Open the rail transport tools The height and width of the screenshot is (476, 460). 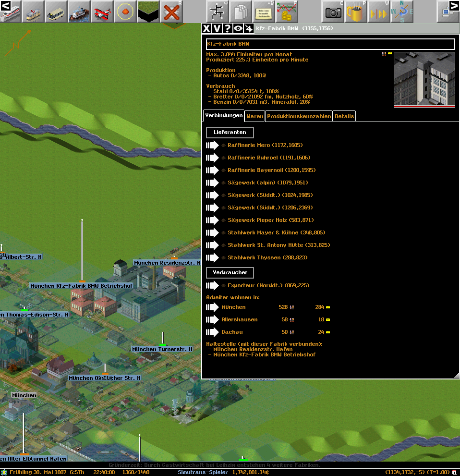pos(11,12)
